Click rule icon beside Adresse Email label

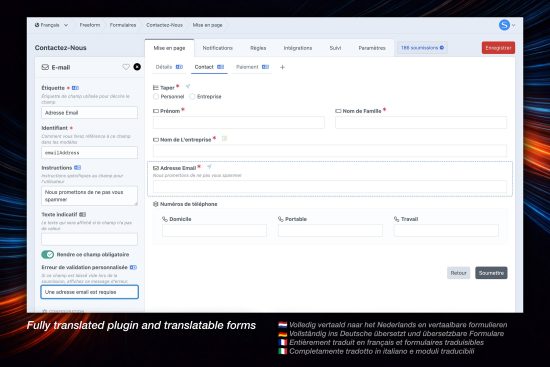[x=209, y=167]
